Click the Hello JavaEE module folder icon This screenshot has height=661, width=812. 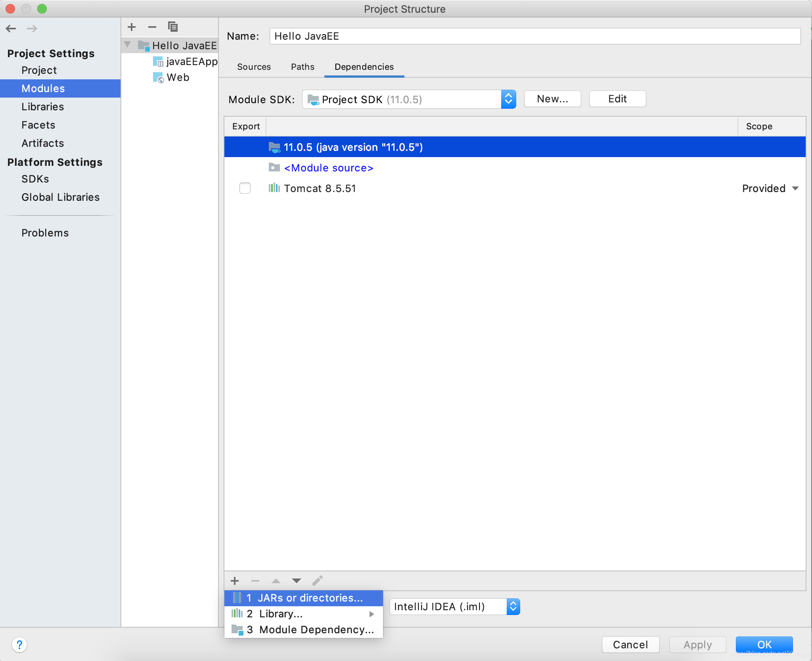[x=144, y=46]
